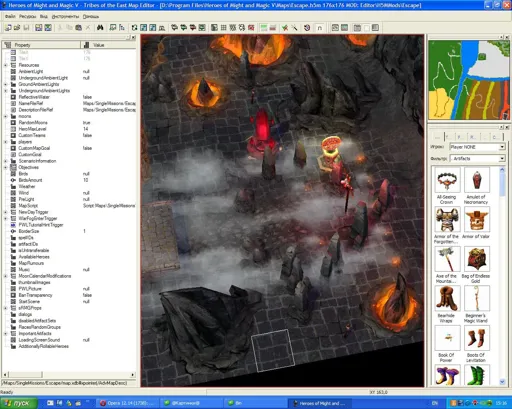Expand the Resources property node
The width and height of the screenshot is (512, 409).
(6, 65)
